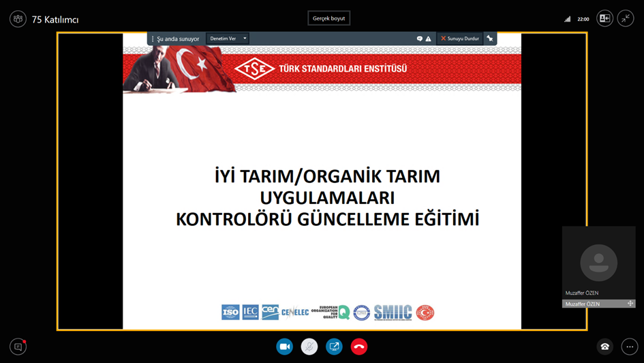Open the 'Denetim Ver' dropdown
Viewport: 644px width, 363px height.
coord(223,39)
